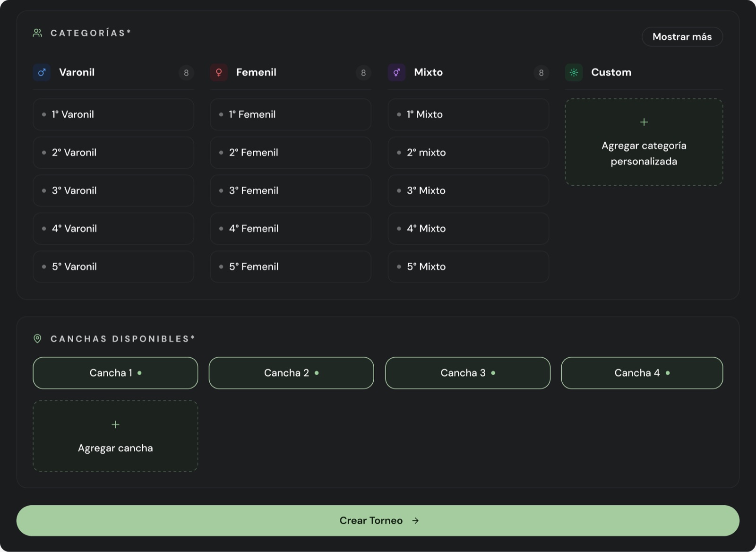Viewport: 756px width, 552px height.
Task: Toggle the 5° Varonil category
Action: (x=113, y=267)
